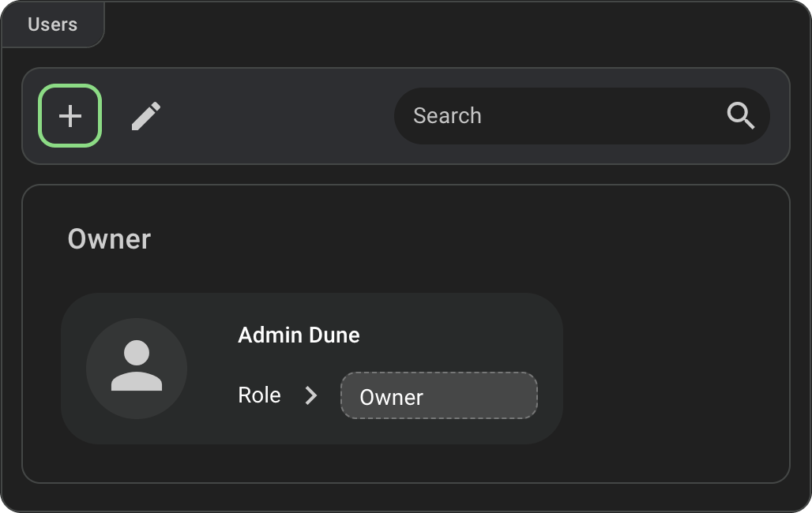Image resolution: width=812 pixels, height=513 pixels.
Task: Click the toolbar gap between pencil and Search
Action: tap(276, 116)
